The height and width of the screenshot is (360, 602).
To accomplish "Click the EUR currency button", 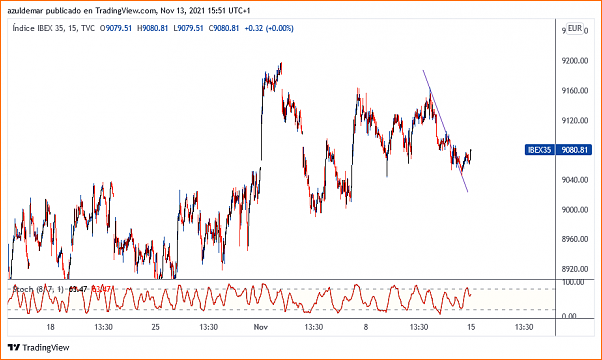I will click(x=575, y=28).
